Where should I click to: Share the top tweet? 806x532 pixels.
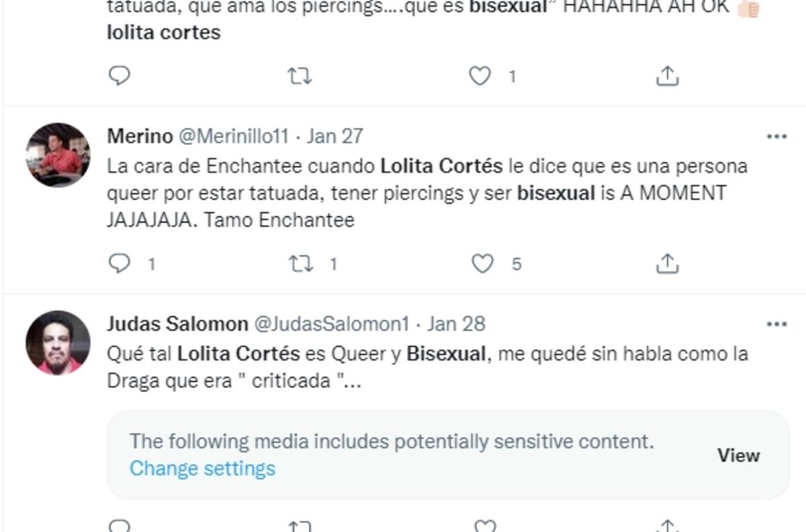coord(666,77)
